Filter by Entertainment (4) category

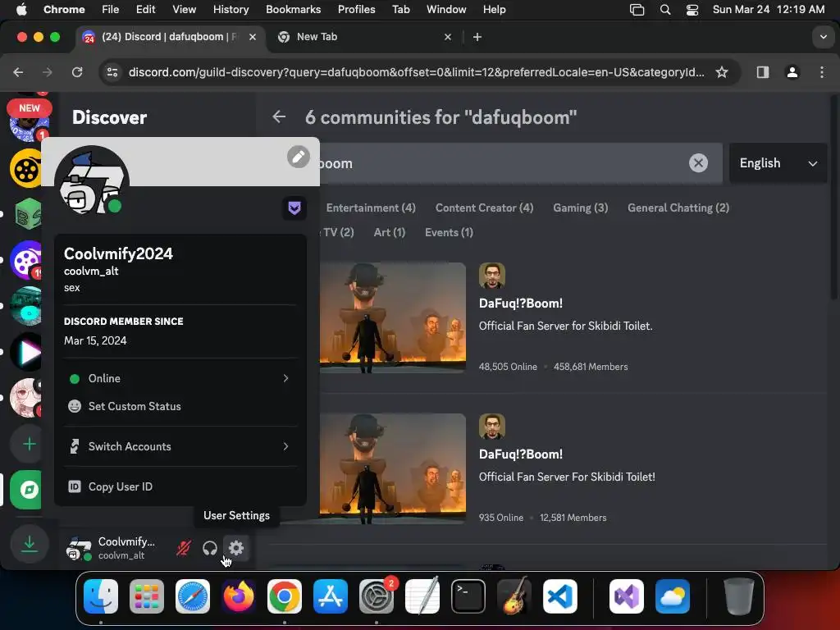(x=371, y=208)
